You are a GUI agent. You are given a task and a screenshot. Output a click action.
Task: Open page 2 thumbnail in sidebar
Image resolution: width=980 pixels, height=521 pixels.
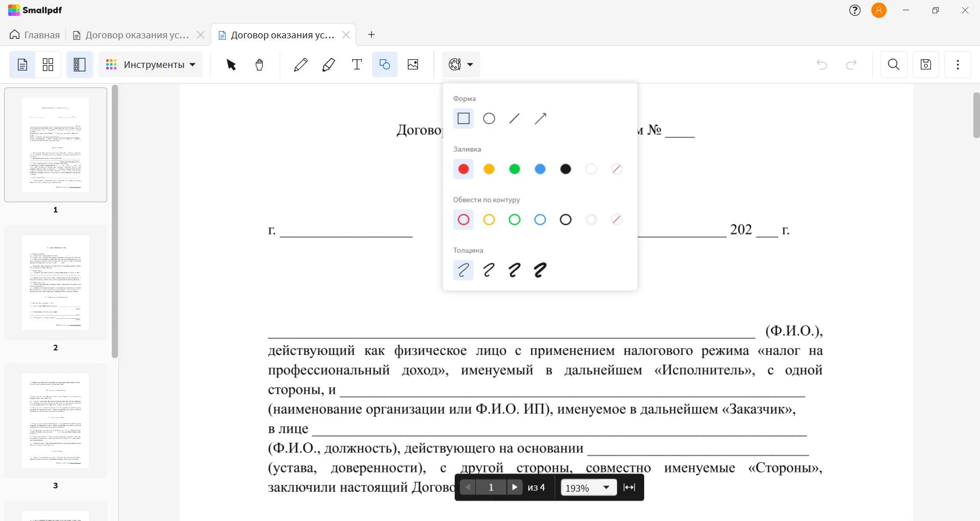(x=56, y=282)
